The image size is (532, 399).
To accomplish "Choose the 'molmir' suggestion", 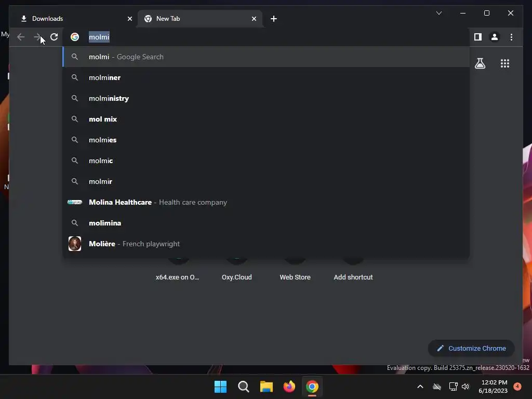I will pyautogui.click(x=266, y=181).
